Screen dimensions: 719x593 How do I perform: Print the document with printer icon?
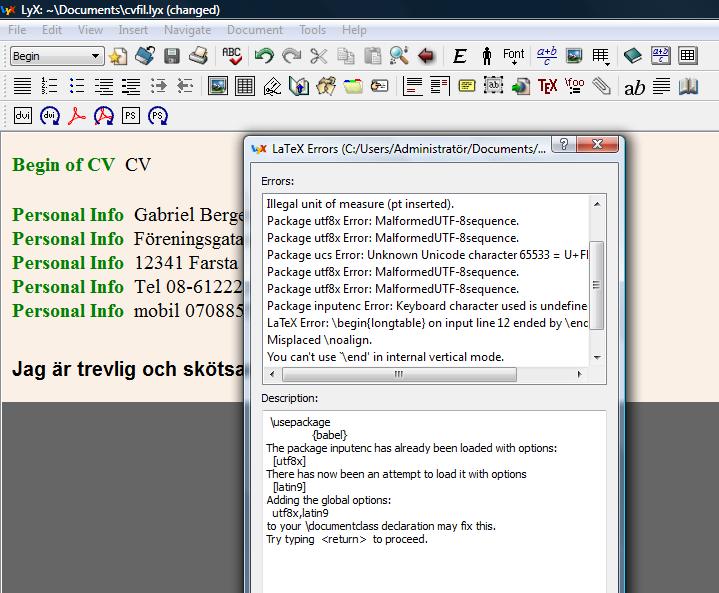pos(199,56)
